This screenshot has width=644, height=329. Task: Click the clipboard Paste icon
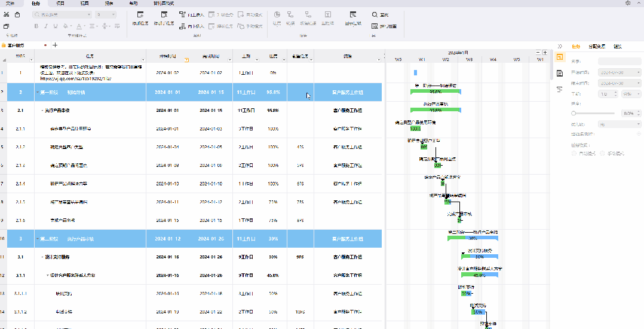pyautogui.click(x=17, y=15)
